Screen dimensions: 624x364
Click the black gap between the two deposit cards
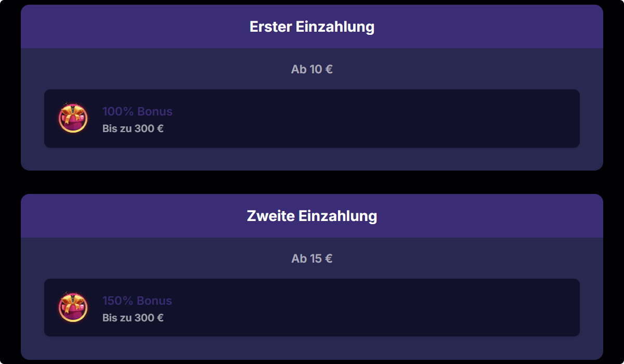click(x=312, y=182)
